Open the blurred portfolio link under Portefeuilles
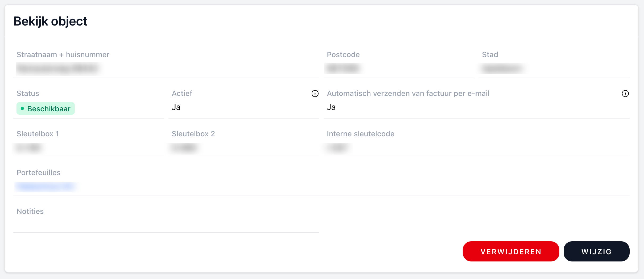Viewport: 644px width, 279px height. pos(45,187)
